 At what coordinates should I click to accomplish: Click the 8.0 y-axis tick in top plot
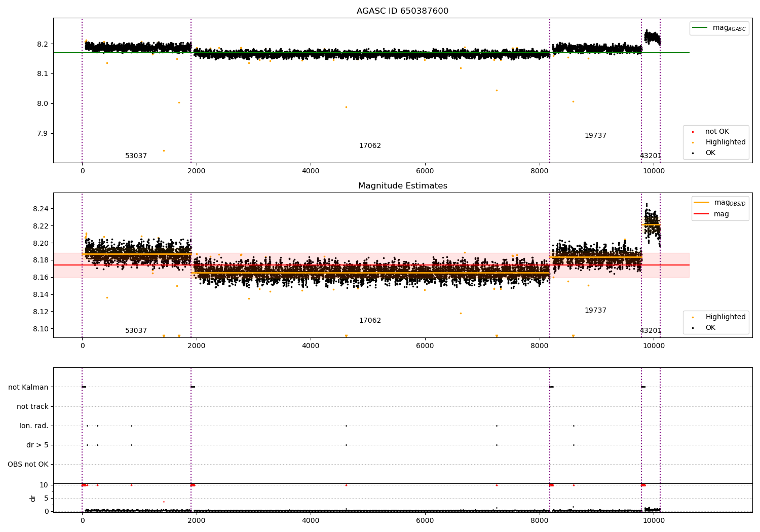click(43, 104)
